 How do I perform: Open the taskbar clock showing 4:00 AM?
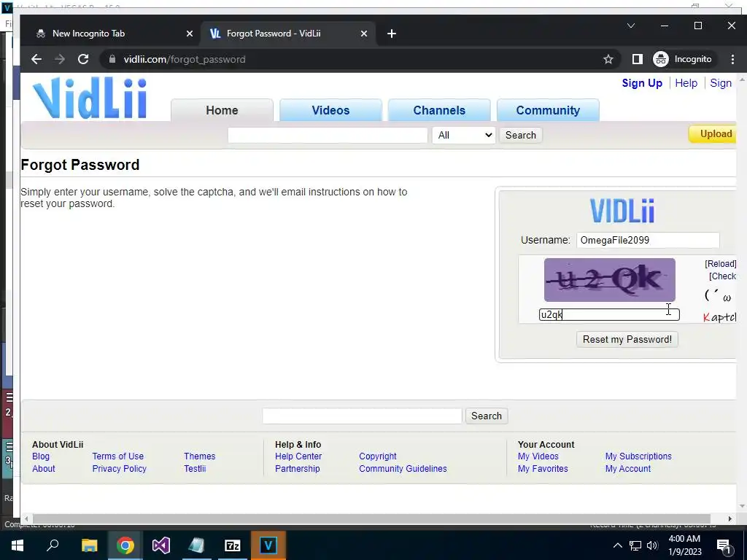[x=684, y=545]
